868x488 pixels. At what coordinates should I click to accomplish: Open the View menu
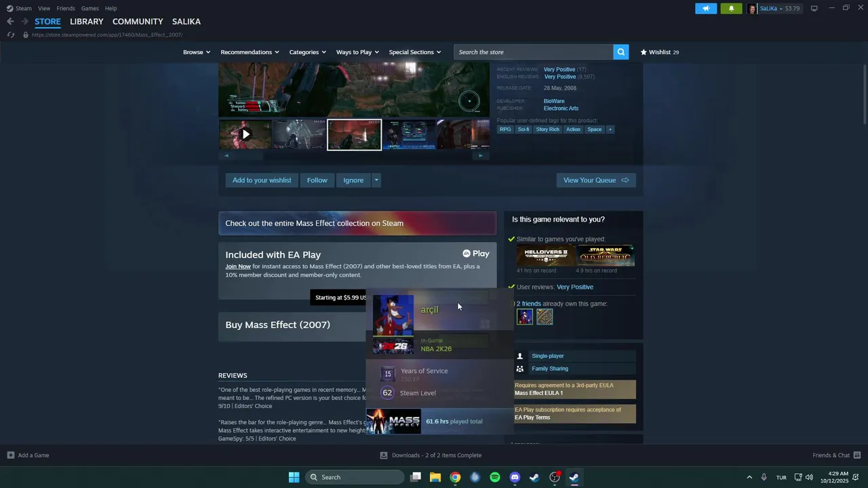click(x=44, y=8)
